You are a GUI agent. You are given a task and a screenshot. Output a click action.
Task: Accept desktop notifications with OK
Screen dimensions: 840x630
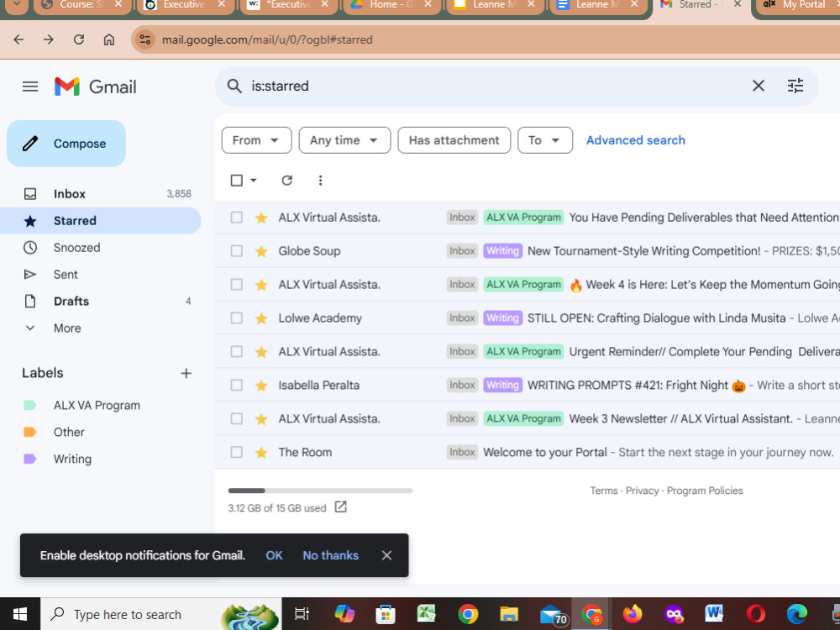274,555
